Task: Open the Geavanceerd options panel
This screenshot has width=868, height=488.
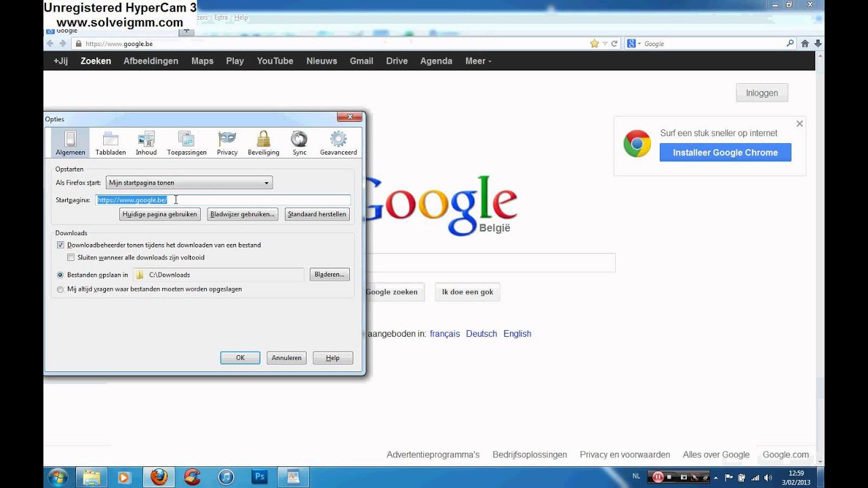Action: click(x=338, y=143)
